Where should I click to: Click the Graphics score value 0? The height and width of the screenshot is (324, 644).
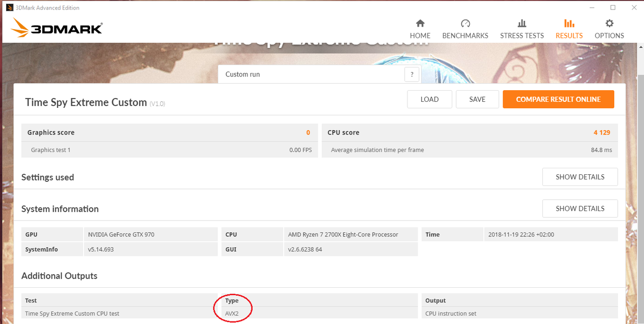pos(308,133)
